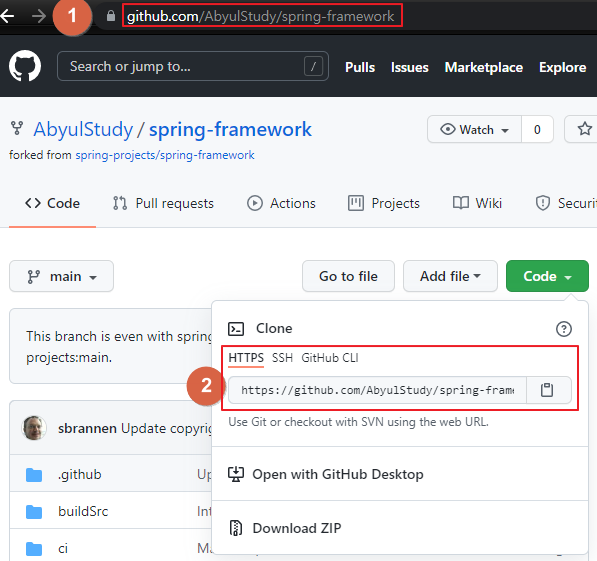
Task: Toggle the green Code dropdown
Action: click(547, 276)
